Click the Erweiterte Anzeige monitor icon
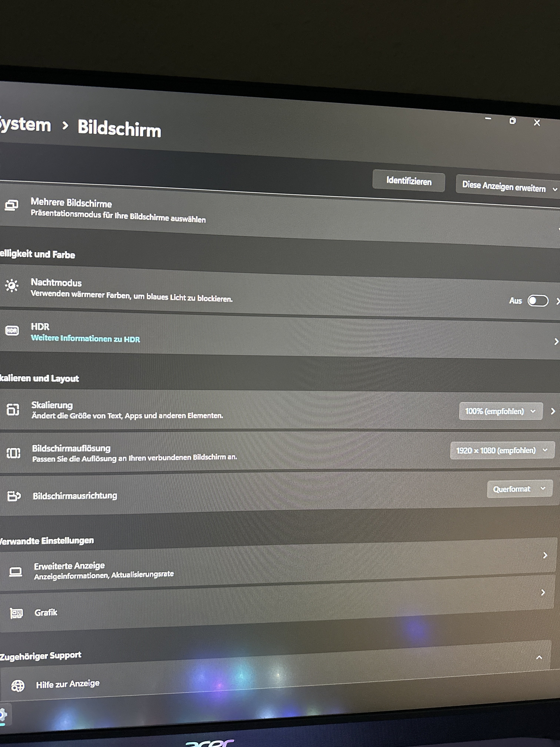This screenshot has width=560, height=747. coord(16,571)
